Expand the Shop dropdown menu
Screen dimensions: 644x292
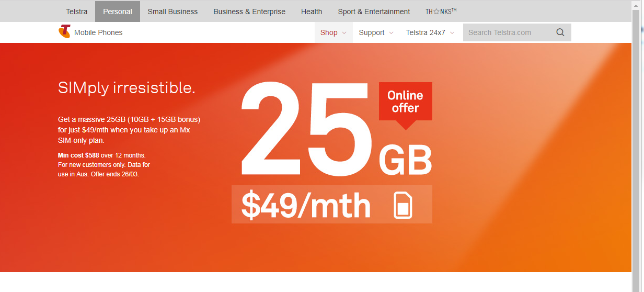click(x=333, y=32)
